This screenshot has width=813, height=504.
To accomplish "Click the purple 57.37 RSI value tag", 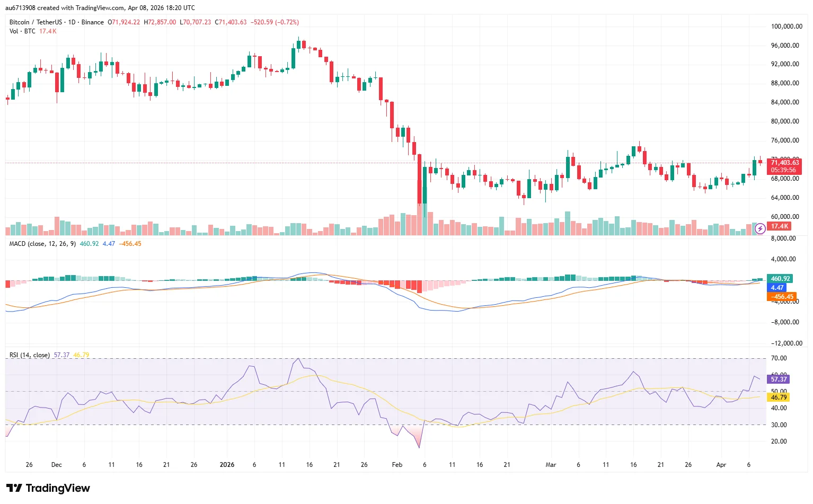I will click(779, 379).
